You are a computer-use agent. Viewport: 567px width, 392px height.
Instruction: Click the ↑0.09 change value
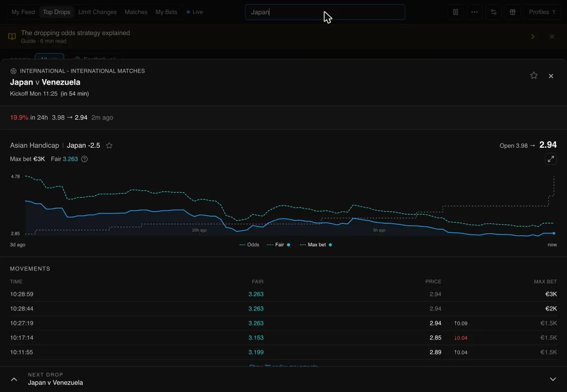point(461,323)
